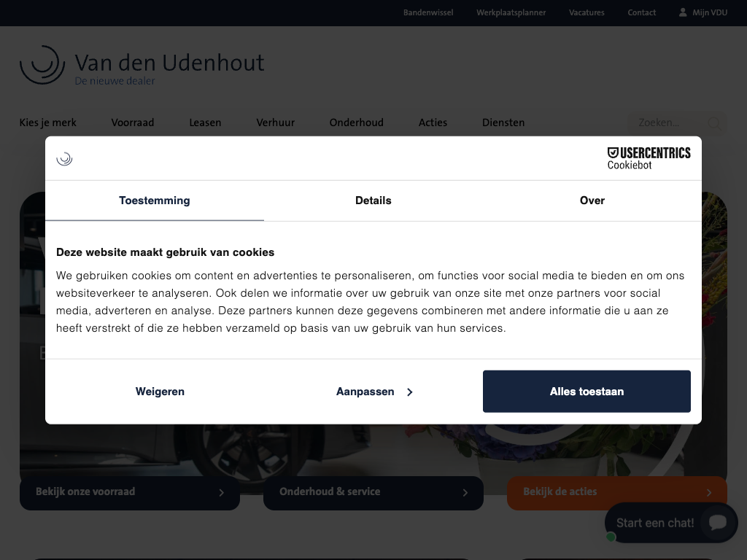
Task: Click the small logo in cookie dialog
Action: coord(64,158)
